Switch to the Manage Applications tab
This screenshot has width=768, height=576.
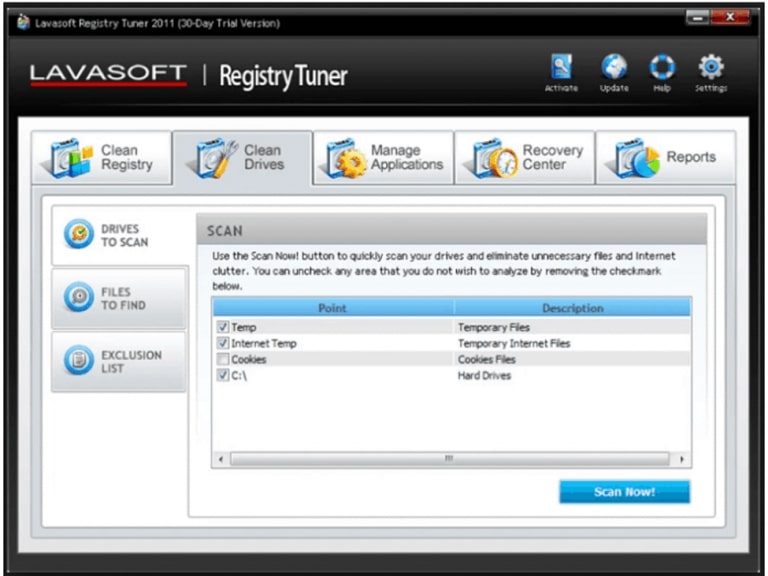[384, 158]
